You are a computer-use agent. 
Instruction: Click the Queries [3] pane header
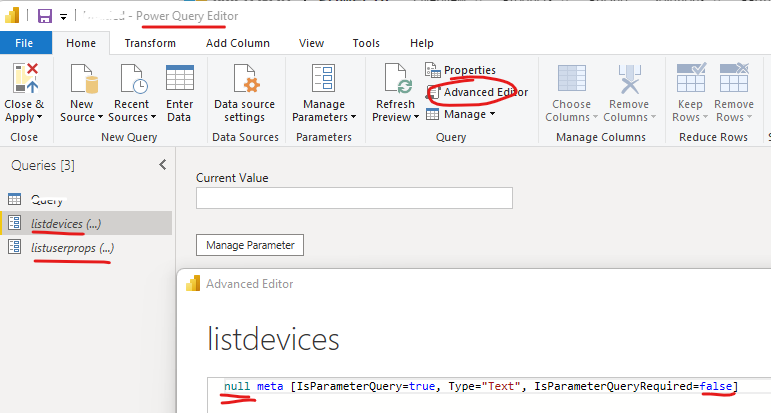pos(43,165)
